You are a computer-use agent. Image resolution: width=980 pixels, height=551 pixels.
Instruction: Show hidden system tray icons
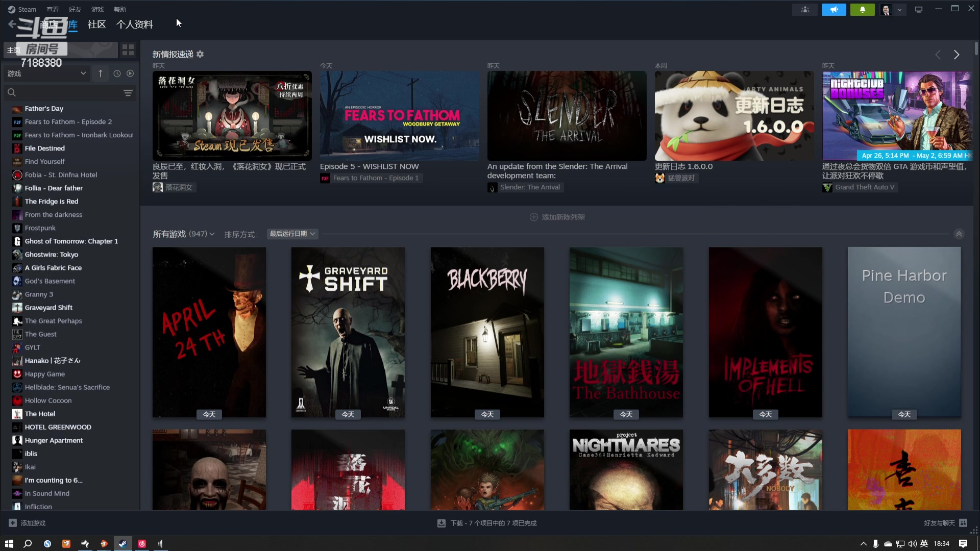tap(864, 544)
